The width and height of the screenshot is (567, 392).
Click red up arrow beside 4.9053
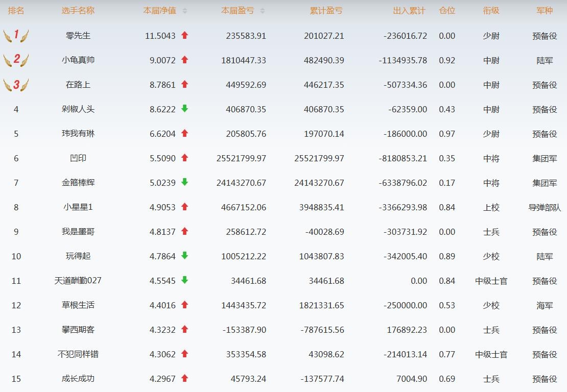(185, 207)
